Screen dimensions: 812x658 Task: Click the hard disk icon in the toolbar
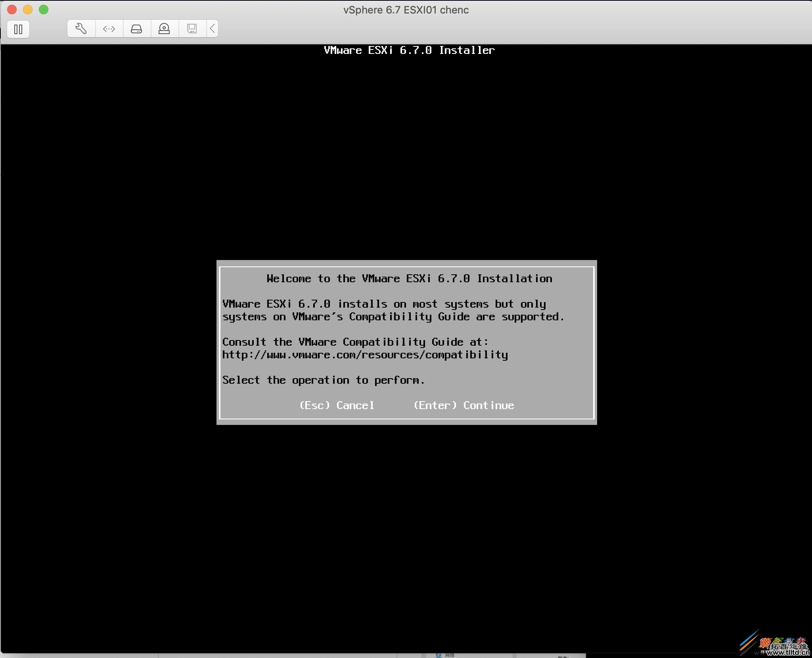[136, 28]
